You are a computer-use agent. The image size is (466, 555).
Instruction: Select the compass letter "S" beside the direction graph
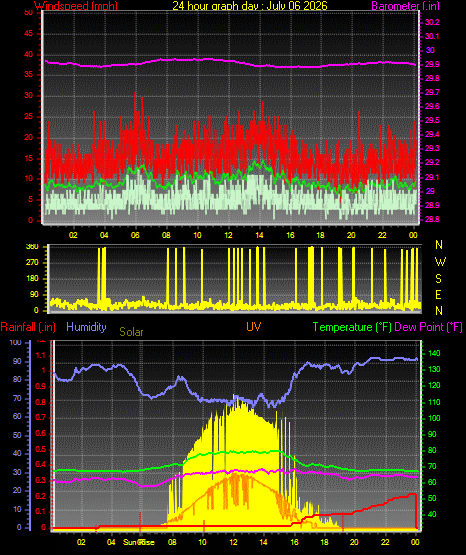point(438,279)
